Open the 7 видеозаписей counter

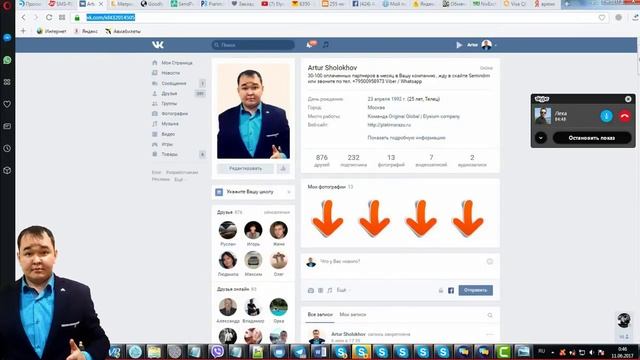(431, 160)
